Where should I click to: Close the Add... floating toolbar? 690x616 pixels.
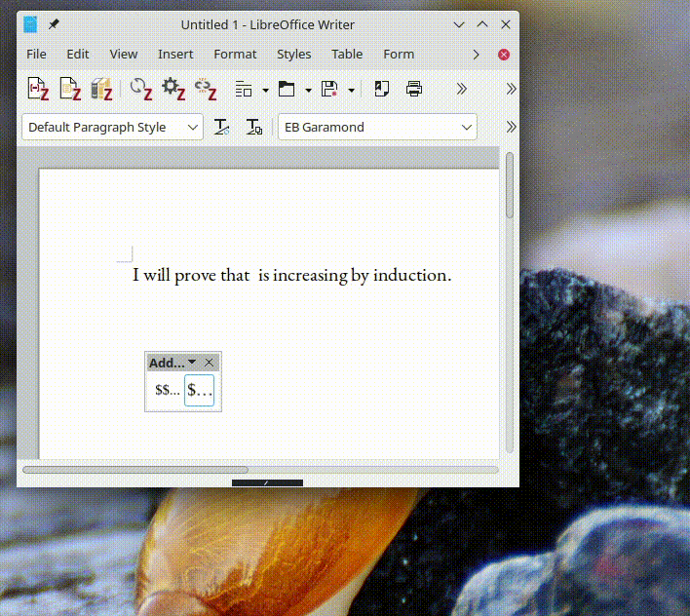[x=209, y=363]
